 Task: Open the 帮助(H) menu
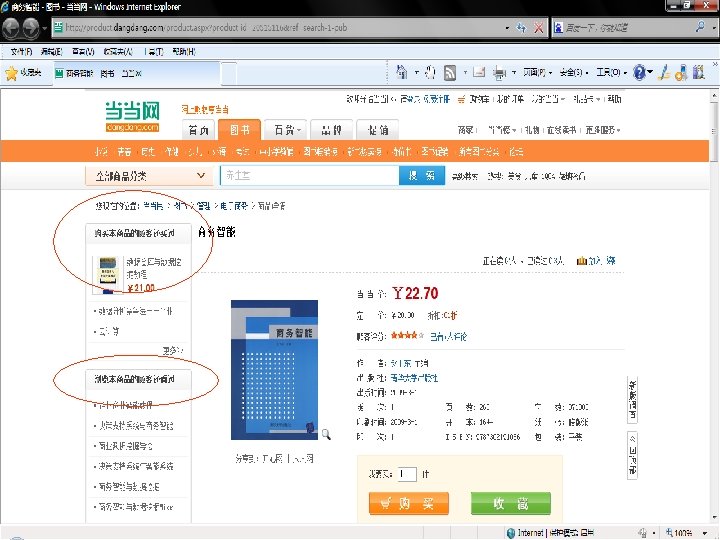pos(184,51)
